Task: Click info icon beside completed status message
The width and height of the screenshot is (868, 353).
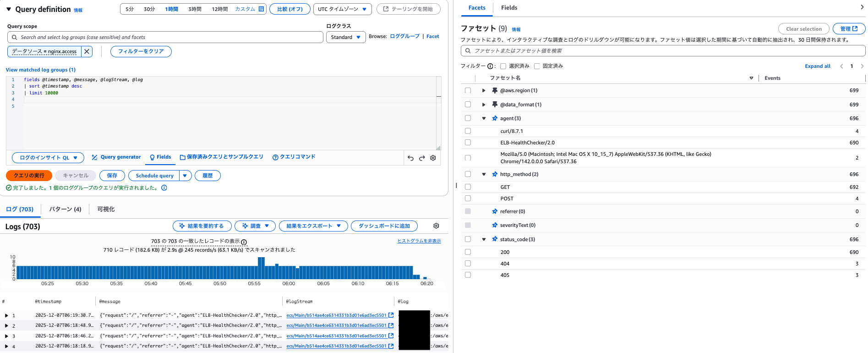Action: [x=164, y=188]
